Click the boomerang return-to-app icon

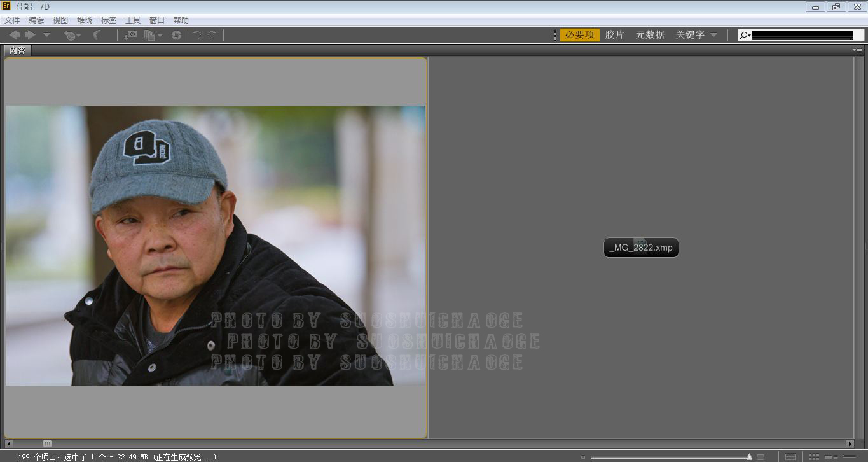pos(97,35)
